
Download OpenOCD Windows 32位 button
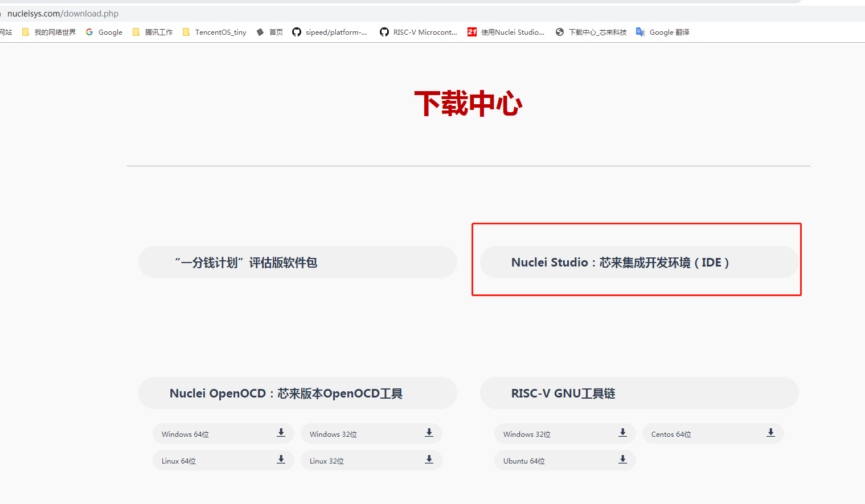click(x=371, y=433)
